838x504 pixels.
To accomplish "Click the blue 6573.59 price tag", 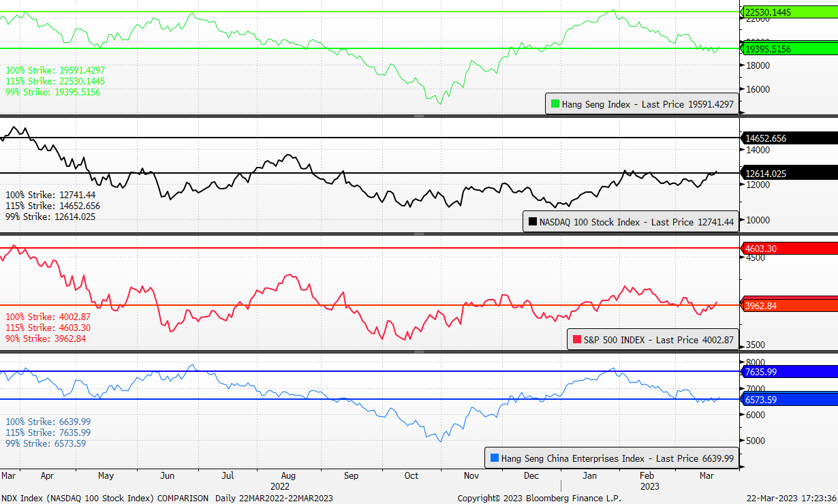I will coord(789,400).
